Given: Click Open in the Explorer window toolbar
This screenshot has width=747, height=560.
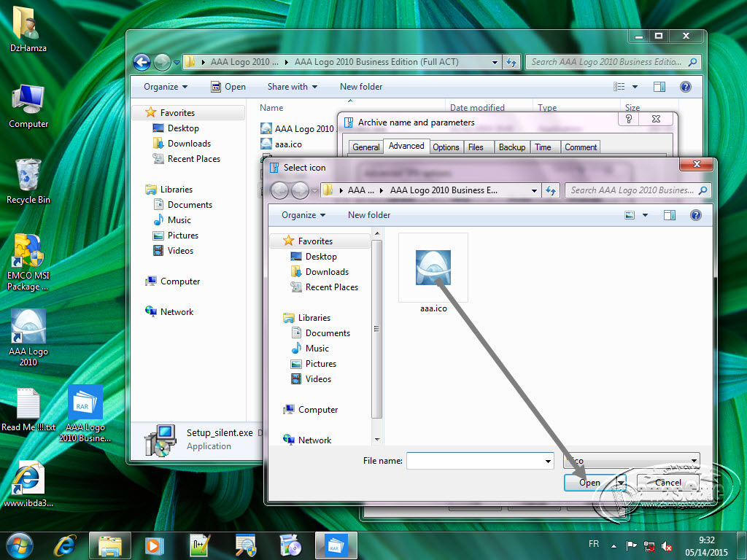Looking at the screenshot, I should point(228,87).
